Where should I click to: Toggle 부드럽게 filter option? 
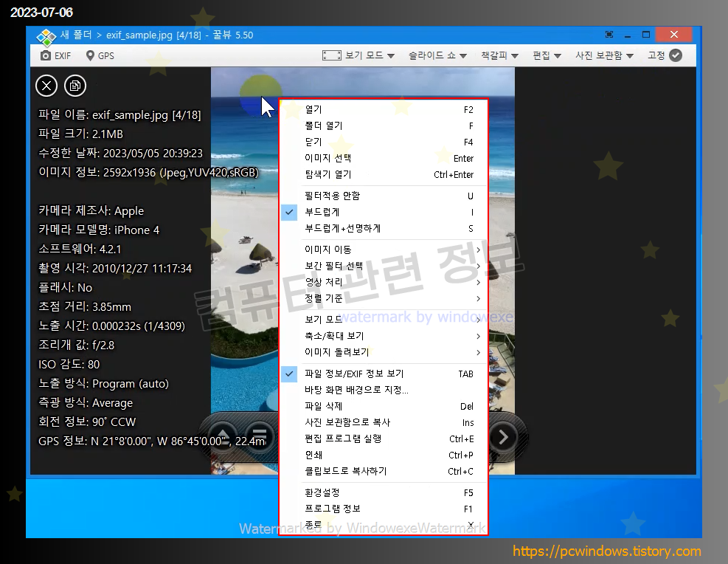click(x=384, y=213)
